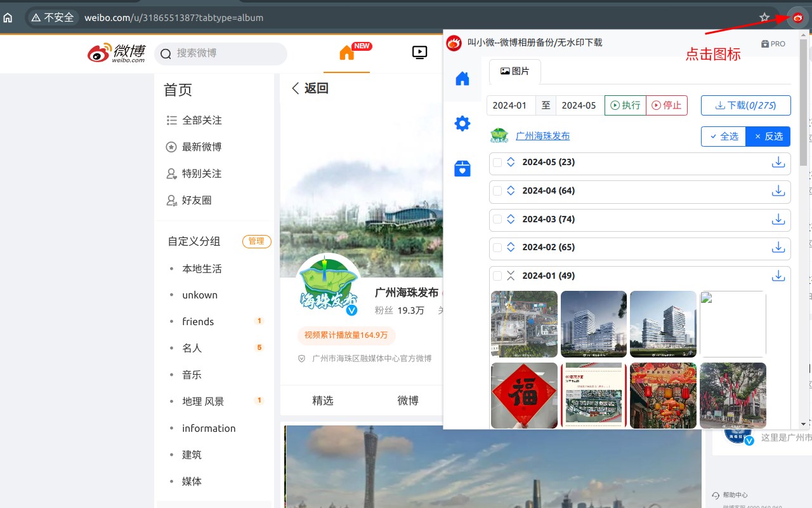The width and height of the screenshot is (812, 508).
Task: Open the browser home page button
Action: click(x=8, y=18)
